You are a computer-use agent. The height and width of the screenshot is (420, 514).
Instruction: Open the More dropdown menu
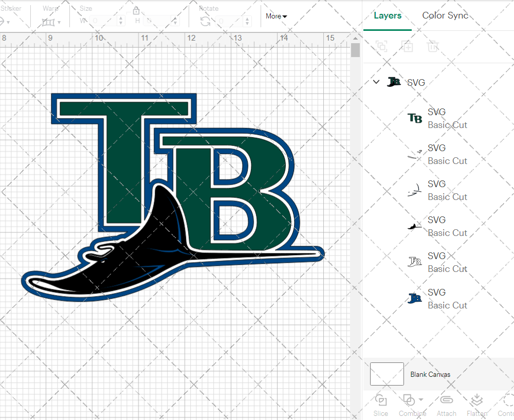pos(276,16)
